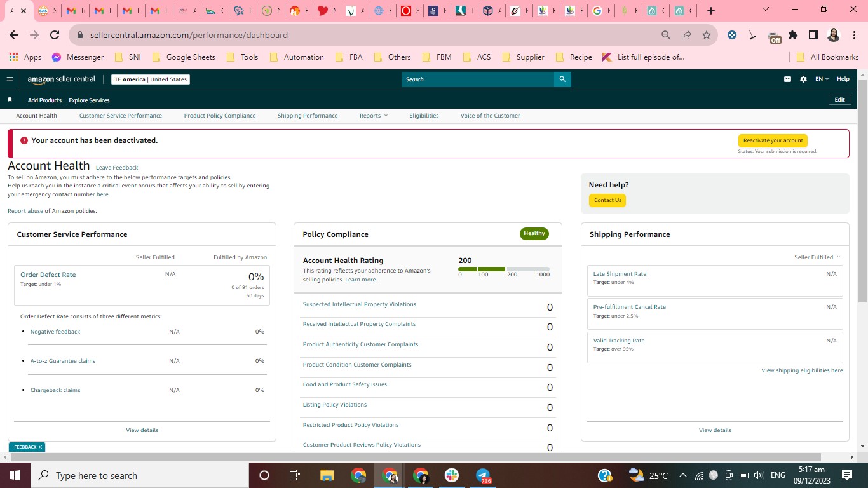Open the Leave Feedback link
The image size is (868, 488).
(x=117, y=168)
